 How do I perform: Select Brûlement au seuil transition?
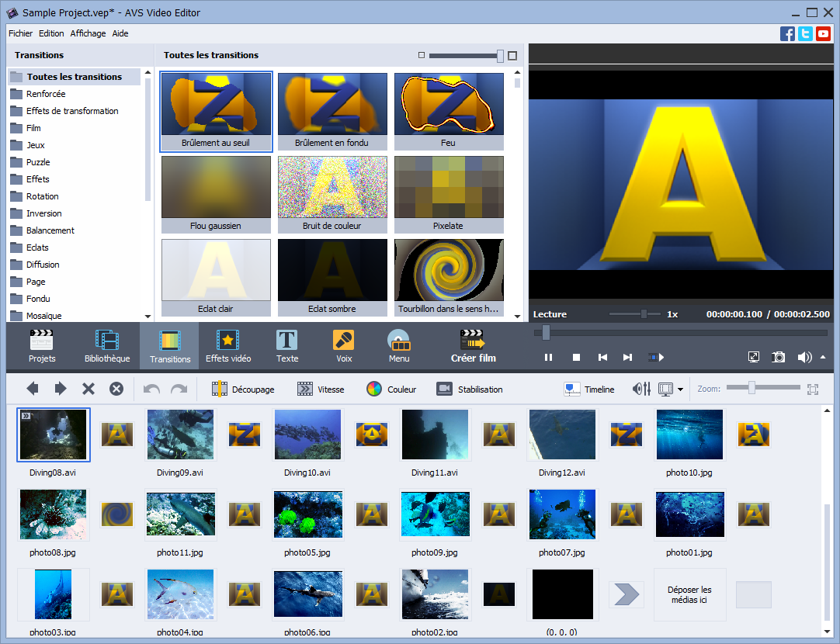216,112
